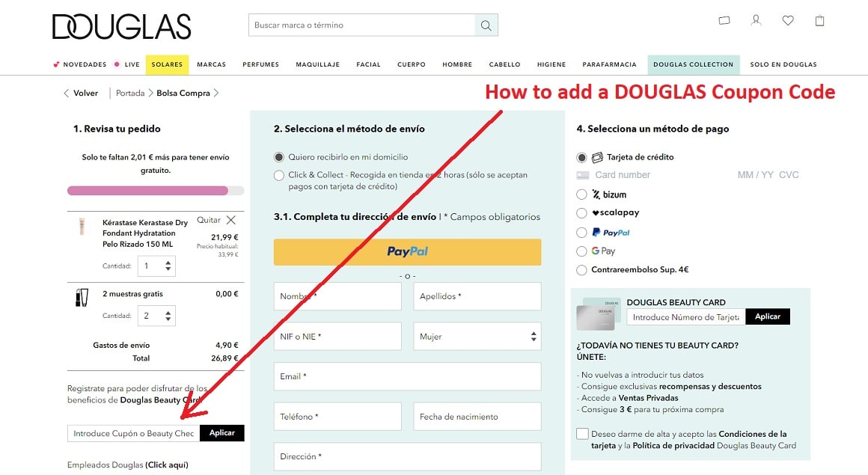Focus the search brand or term field

(x=362, y=25)
